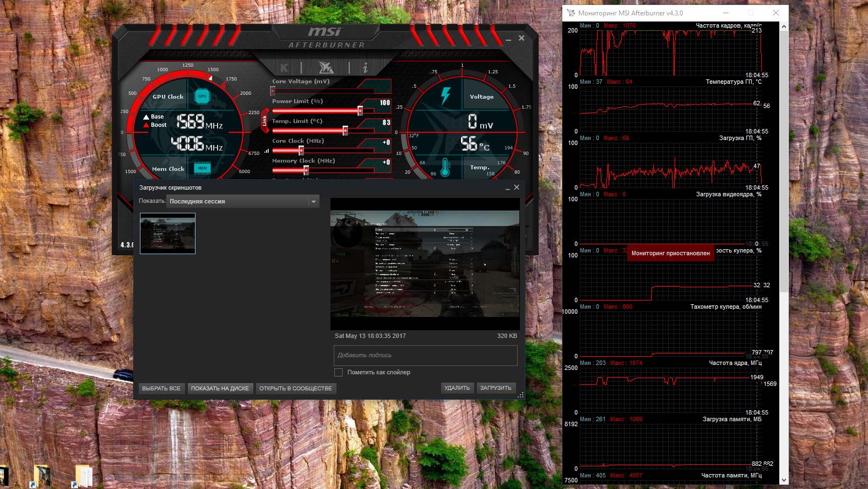The width and height of the screenshot is (868, 489).
Task: Click the Temp. Limit slider handle
Action: pyautogui.click(x=345, y=131)
